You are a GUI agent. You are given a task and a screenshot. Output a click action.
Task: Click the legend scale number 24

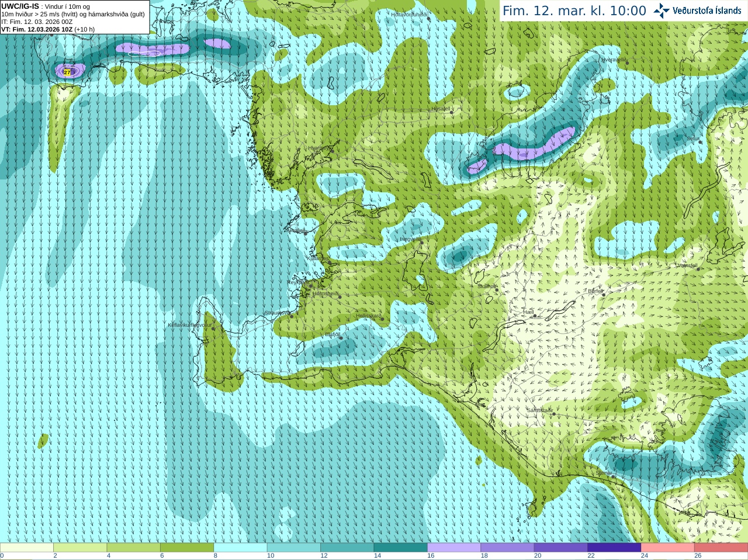click(x=645, y=556)
